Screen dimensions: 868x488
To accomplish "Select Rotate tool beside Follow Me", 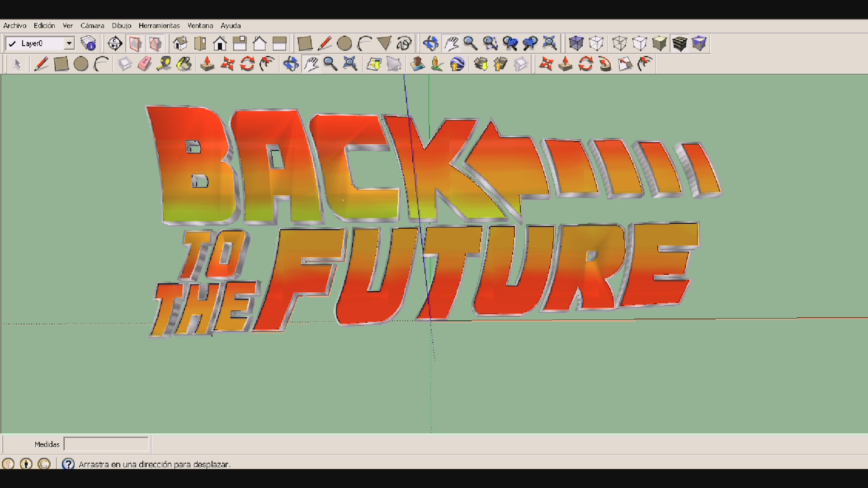I will (x=586, y=64).
